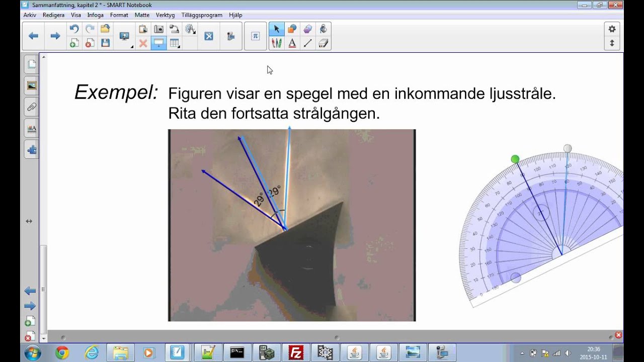Click the mirror photo with light rays
The image size is (644, 362).
(x=292, y=225)
